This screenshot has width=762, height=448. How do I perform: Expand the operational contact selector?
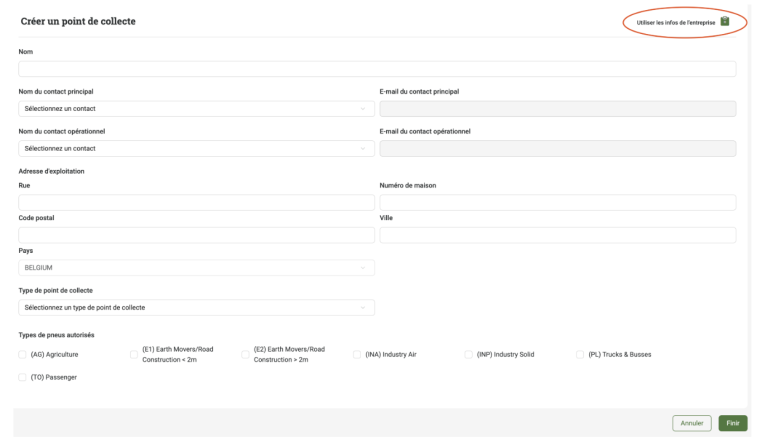coord(196,149)
